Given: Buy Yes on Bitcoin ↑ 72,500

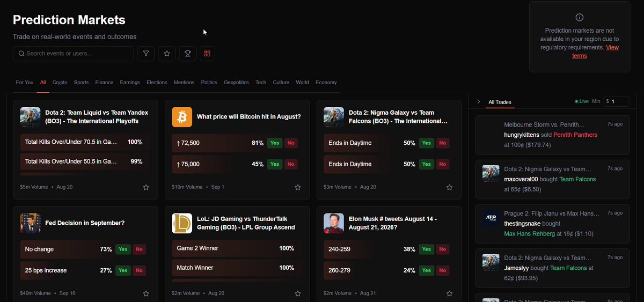Looking at the screenshot, I should tap(275, 143).
